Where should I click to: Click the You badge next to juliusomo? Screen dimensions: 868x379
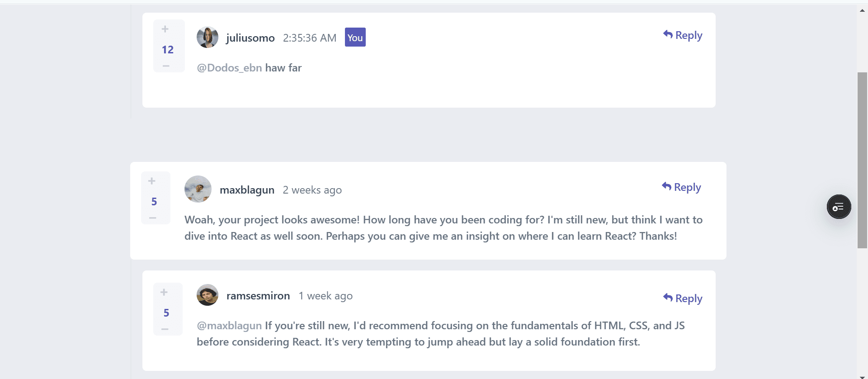click(x=355, y=38)
